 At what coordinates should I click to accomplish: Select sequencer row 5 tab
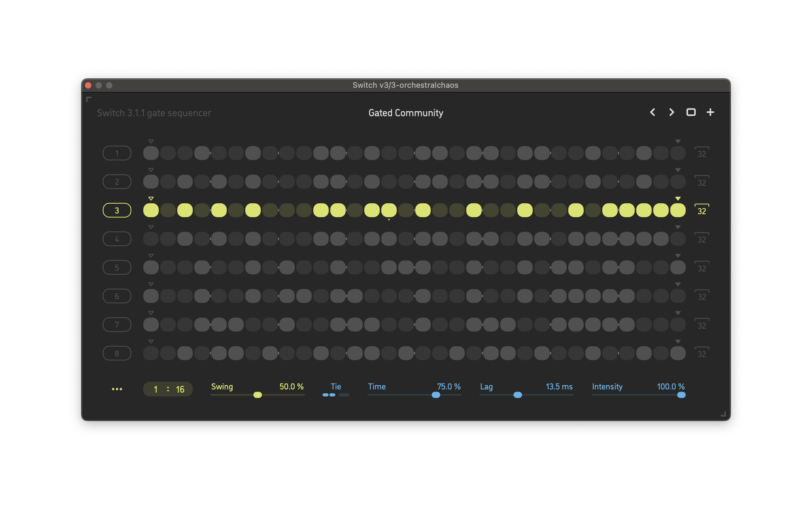click(x=117, y=268)
